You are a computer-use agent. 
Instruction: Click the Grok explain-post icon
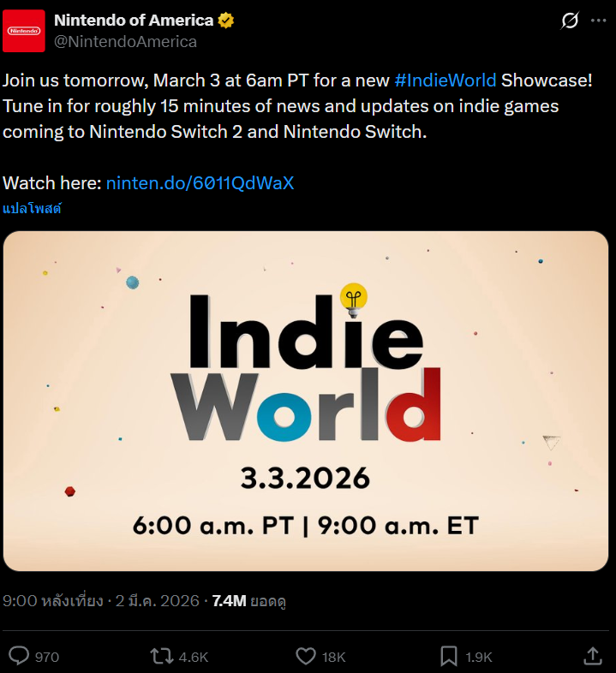(x=570, y=21)
